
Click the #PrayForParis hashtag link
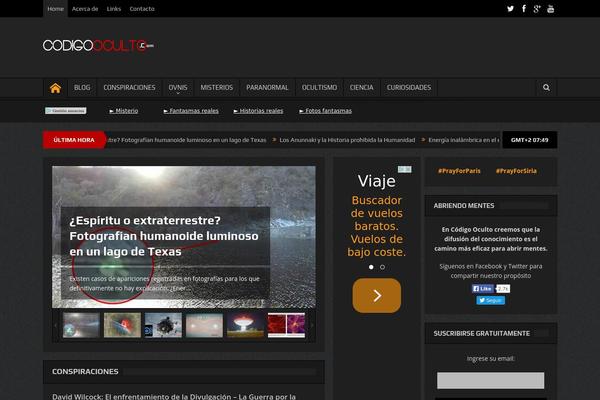click(x=459, y=171)
